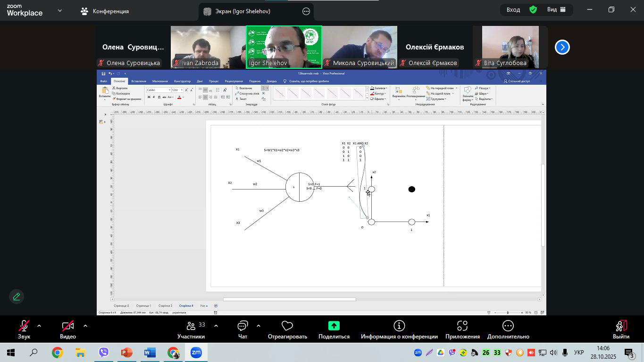Show next participants with blue arrow
The image size is (644, 362).
(x=562, y=47)
